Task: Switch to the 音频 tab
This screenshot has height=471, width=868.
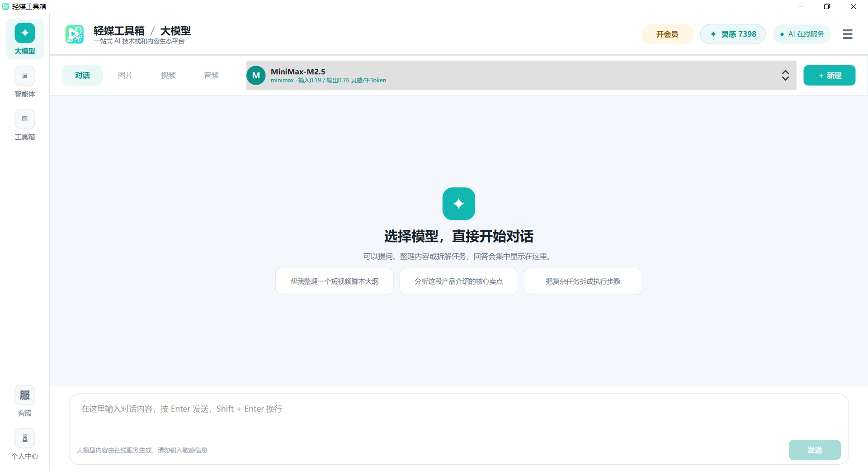Action: (212, 76)
